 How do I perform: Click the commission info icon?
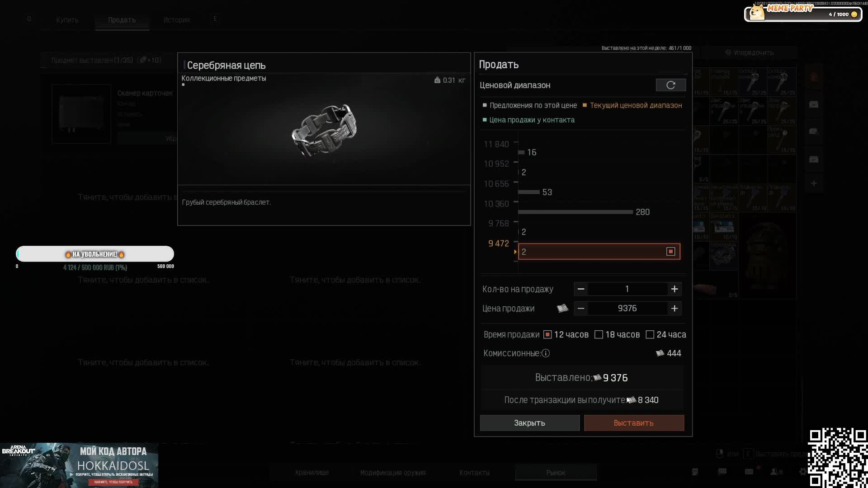pyautogui.click(x=546, y=353)
